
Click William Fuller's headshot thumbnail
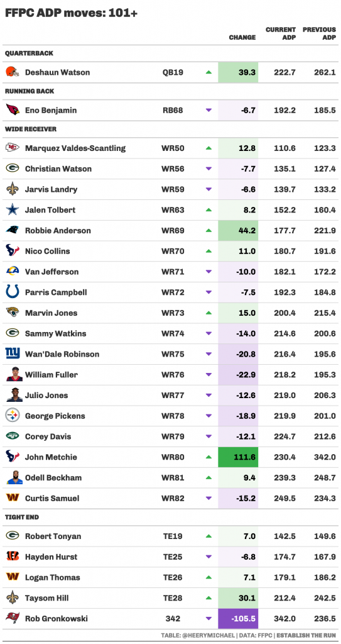click(14, 374)
